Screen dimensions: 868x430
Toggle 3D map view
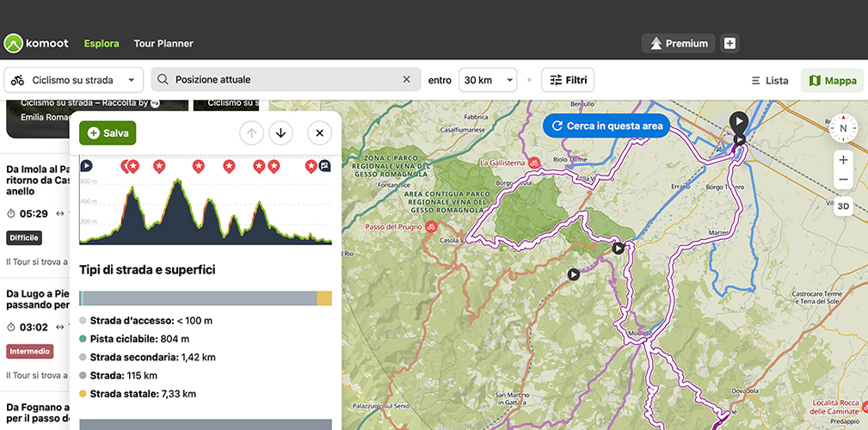tap(843, 206)
